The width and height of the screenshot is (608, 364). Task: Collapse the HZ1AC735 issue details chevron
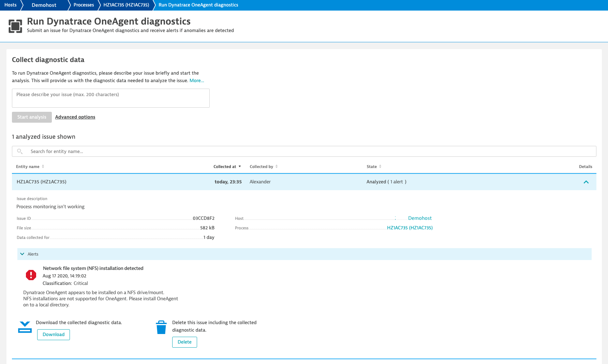click(x=586, y=182)
